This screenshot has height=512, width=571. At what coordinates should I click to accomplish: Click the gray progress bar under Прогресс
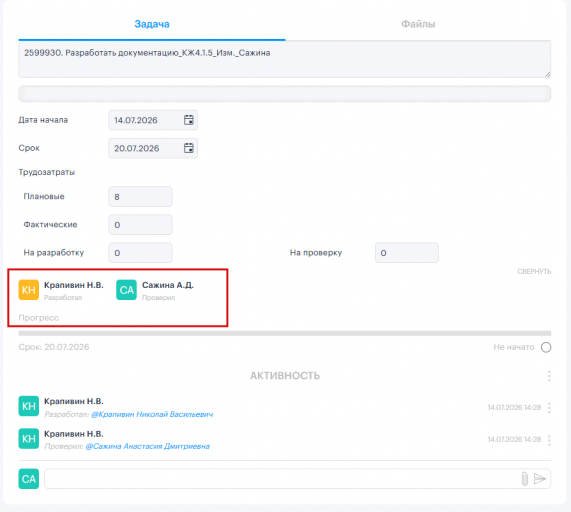pos(284,333)
